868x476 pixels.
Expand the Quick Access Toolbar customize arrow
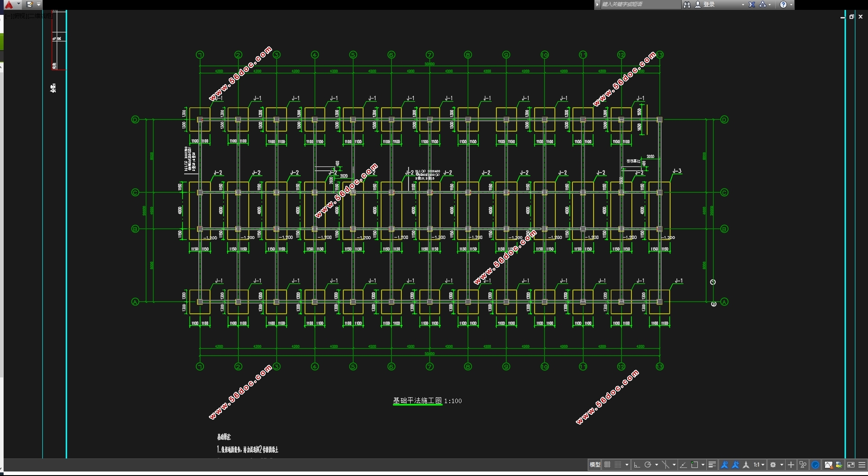pos(39,4)
